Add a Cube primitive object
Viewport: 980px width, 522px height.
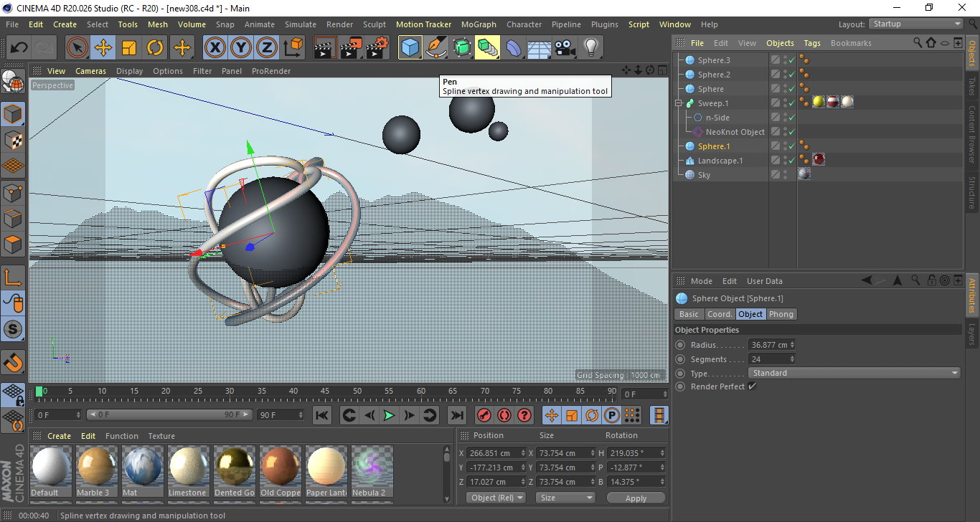pos(410,48)
